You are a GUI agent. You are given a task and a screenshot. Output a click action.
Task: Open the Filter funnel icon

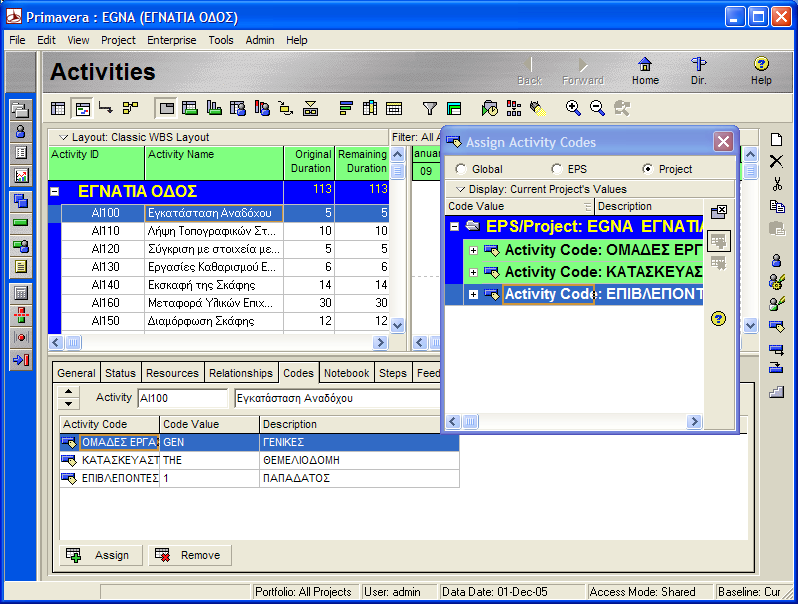pyautogui.click(x=430, y=108)
